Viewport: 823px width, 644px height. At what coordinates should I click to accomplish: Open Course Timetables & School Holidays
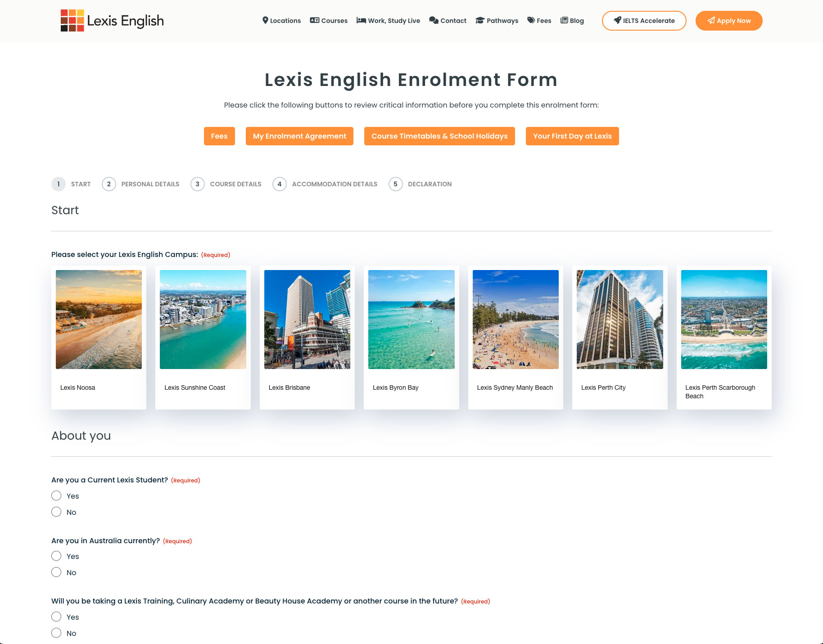pyautogui.click(x=439, y=136)
